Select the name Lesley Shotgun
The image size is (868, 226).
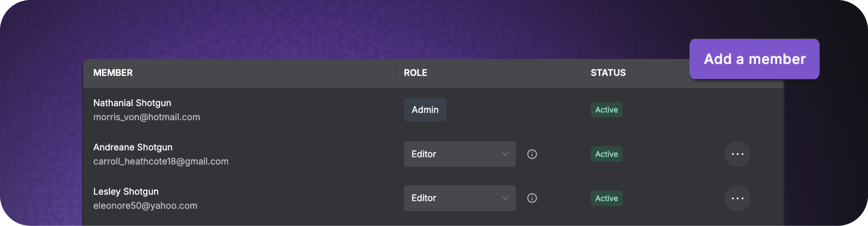(126, 192)
